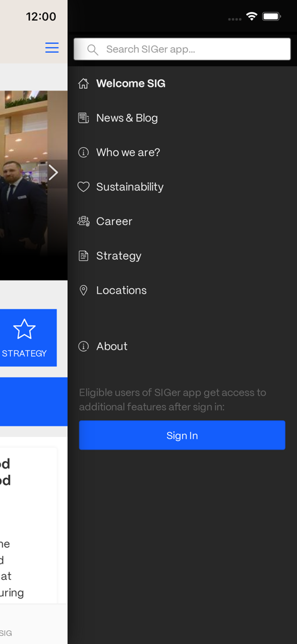Click the document icon beside Strategy
The width and height of the screenshot is (297, 644).
(x=84, y=256)
